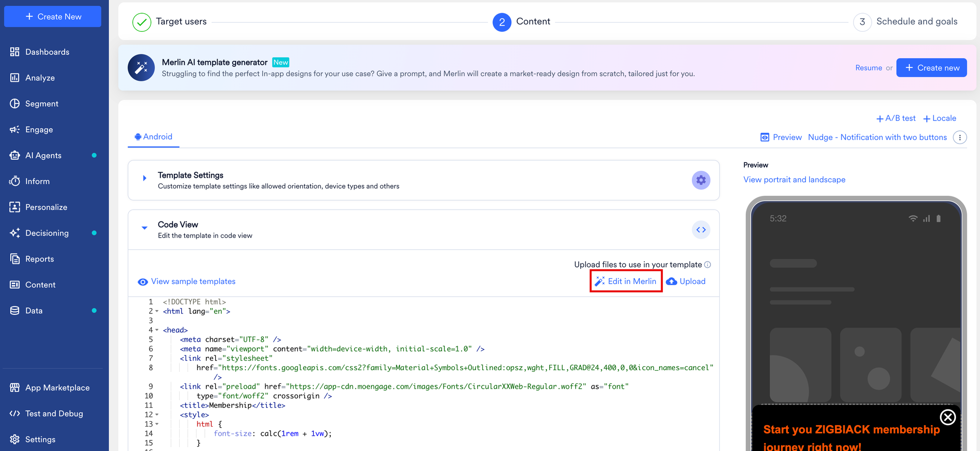Image resolution: width=980 pixels, height=451 pixels.
Task: Open View sample templates link
Action: pyautogui.click(x=187, y=282)
